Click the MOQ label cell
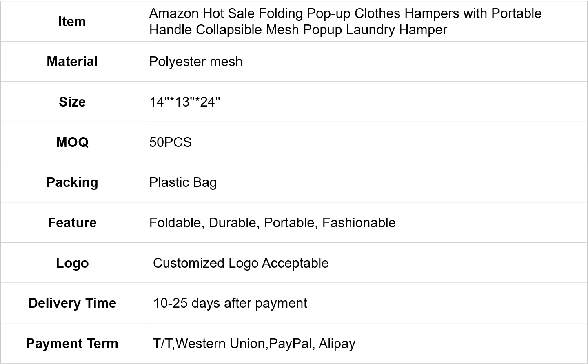This screenshot has height=364, width=588. click(x=72, y=142)
